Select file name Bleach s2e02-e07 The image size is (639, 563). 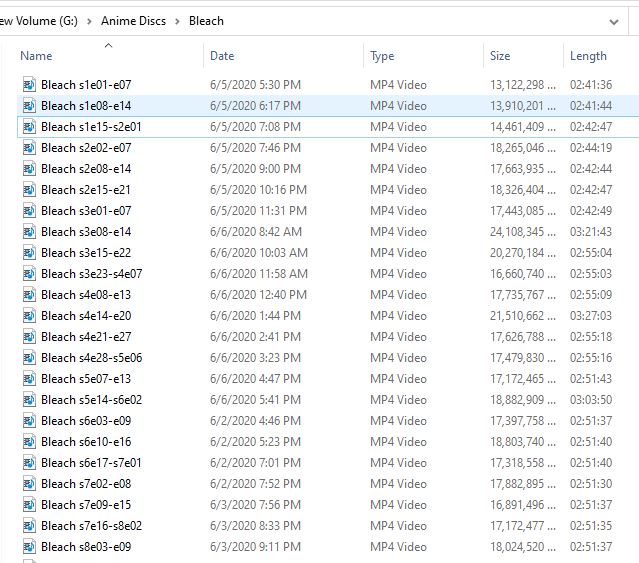pos(86,148)
